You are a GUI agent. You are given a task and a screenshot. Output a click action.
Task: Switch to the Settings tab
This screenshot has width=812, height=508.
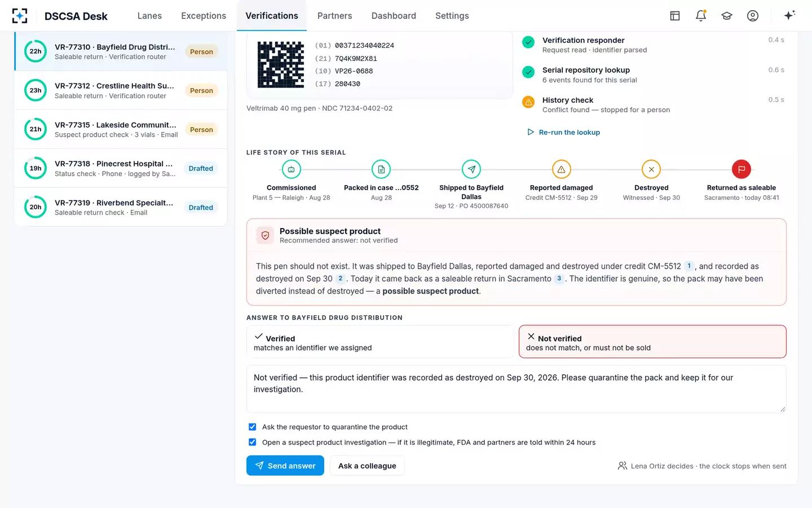[x=452, y=16]
